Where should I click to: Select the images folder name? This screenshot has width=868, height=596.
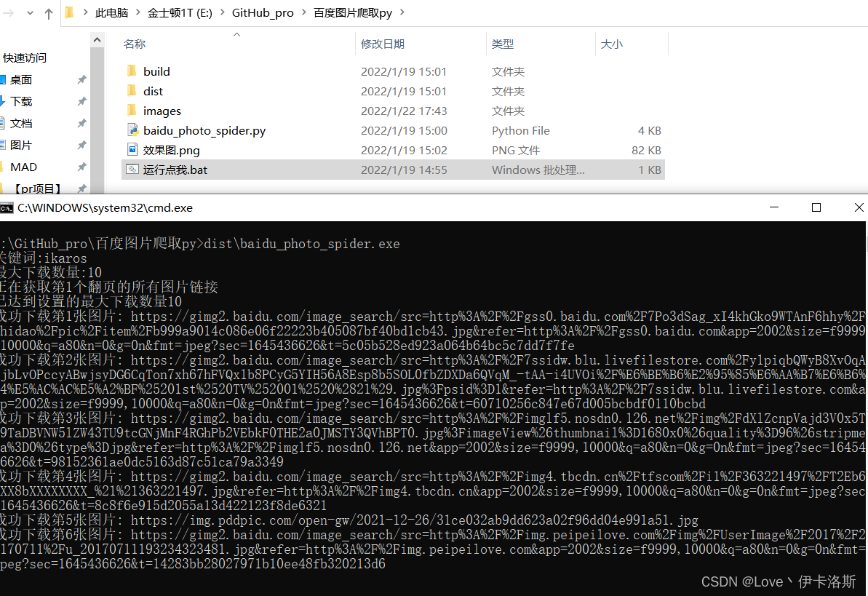click(162, 111)
